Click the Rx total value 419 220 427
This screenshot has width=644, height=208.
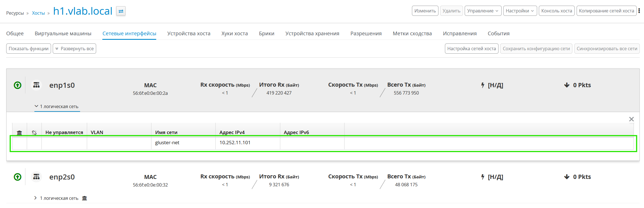tap(279, 93)
